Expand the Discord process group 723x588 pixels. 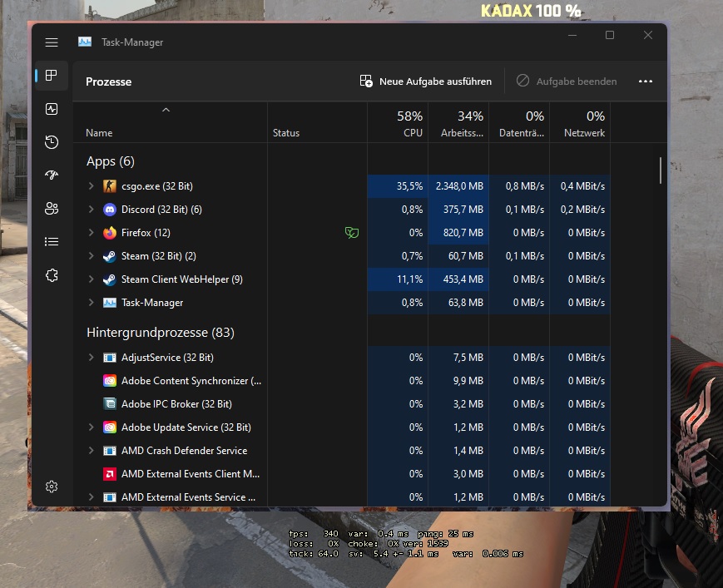92,210
